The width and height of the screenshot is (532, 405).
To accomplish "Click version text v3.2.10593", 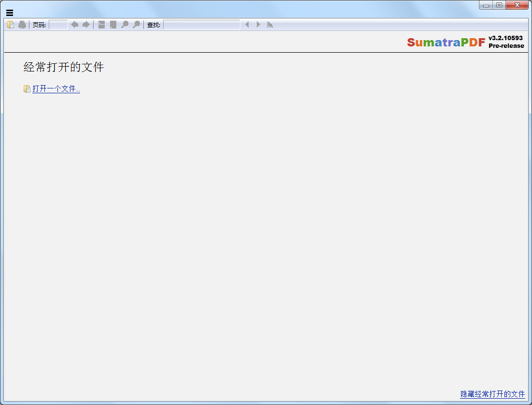I will pyautogui.click(x=505, y=38).
